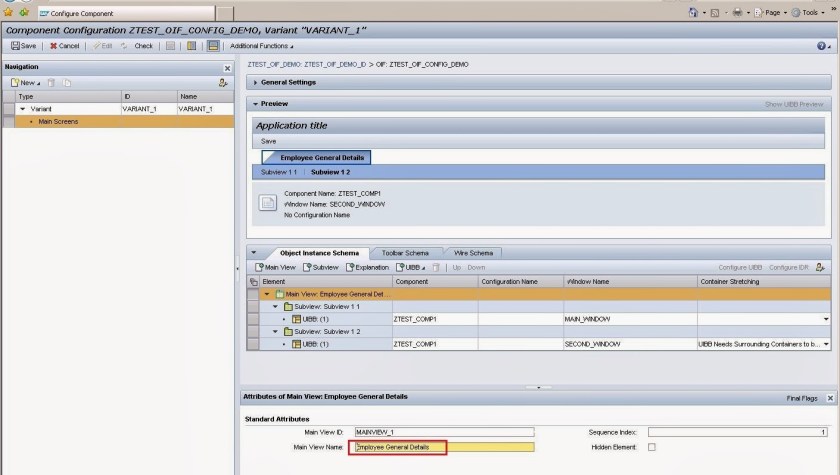840x475 pixels.
Task: Collapse the Variant tree node
Action: (23, 108)
